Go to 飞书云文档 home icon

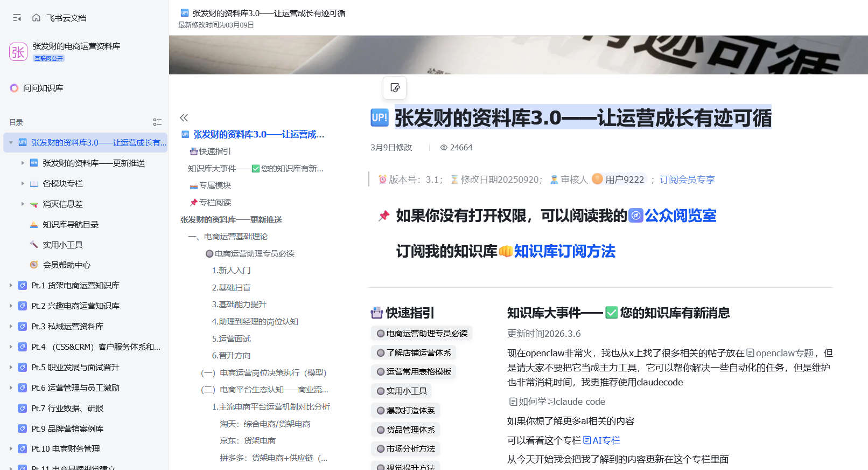36,18
